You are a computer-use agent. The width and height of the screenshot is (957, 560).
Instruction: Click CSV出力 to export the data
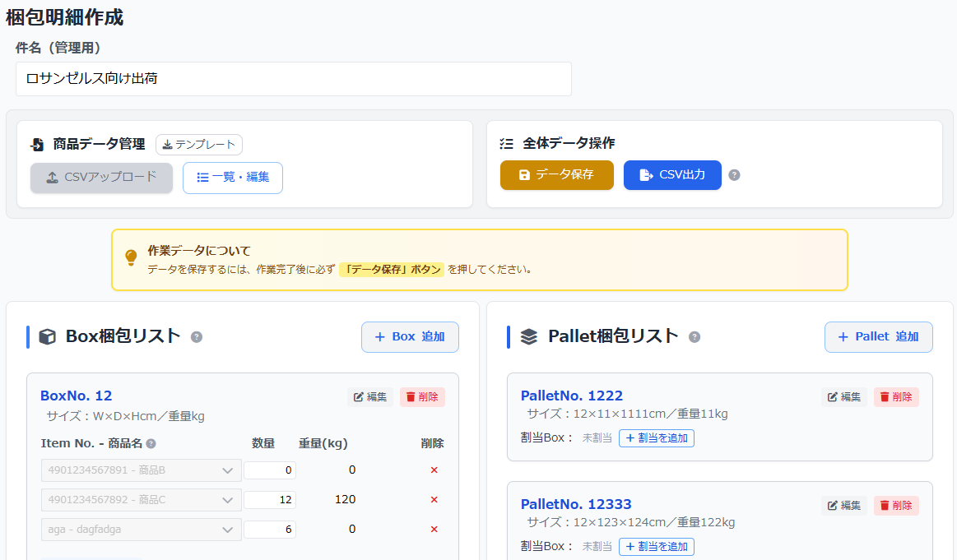672,174
